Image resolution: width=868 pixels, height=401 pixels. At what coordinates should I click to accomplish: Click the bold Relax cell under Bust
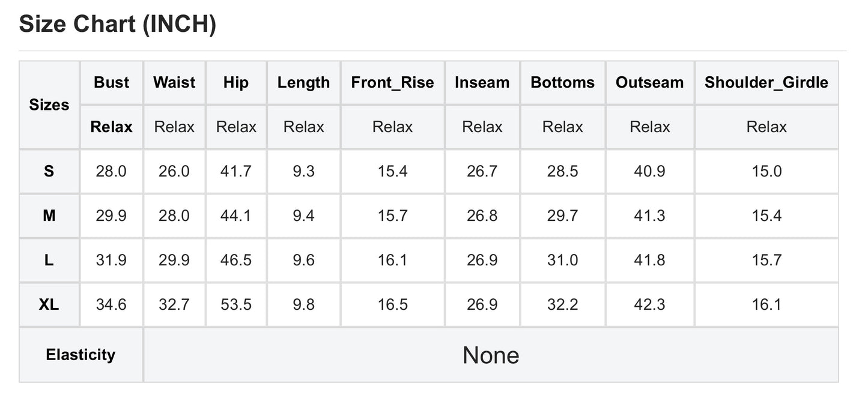click(x=112, y=127)
